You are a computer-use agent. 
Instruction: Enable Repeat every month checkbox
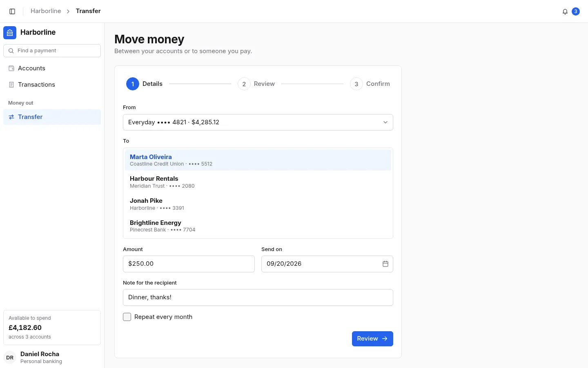(x=127, y=317)
